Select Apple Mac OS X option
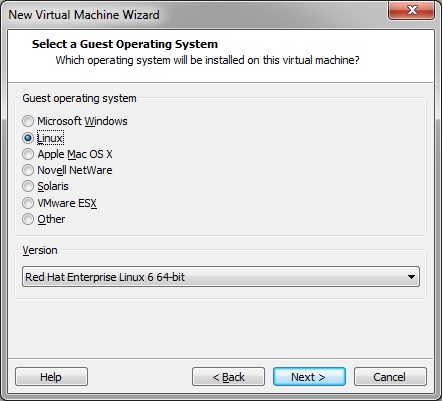The width and height of the screenshot is (443, 401). (28, 154)
